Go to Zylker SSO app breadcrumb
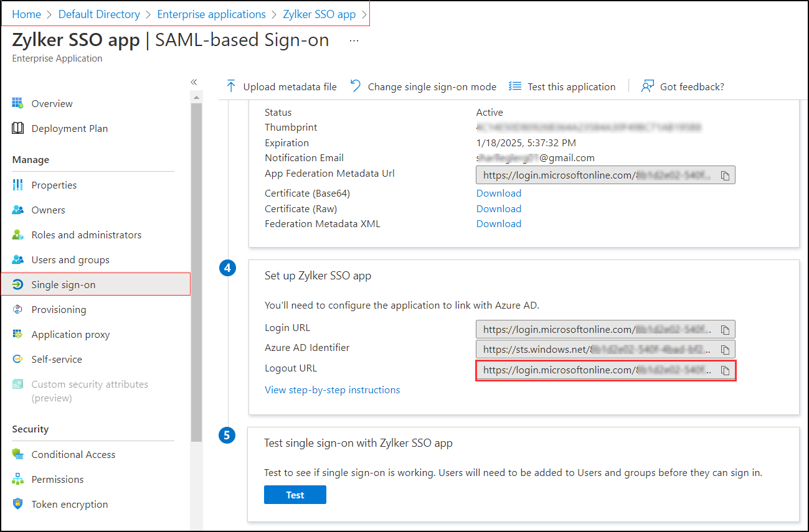The width and height of the screenshot is (809, 532). tap(319, 14)
